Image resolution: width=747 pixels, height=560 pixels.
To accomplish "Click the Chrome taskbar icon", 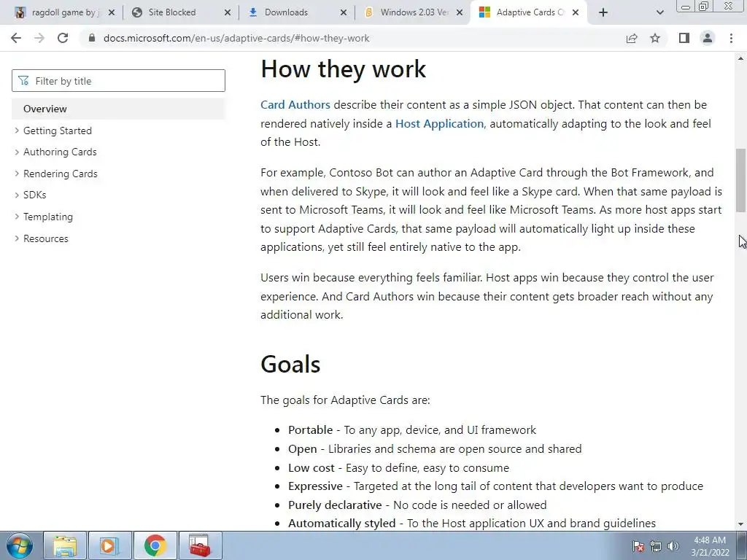I will point(155,545).
